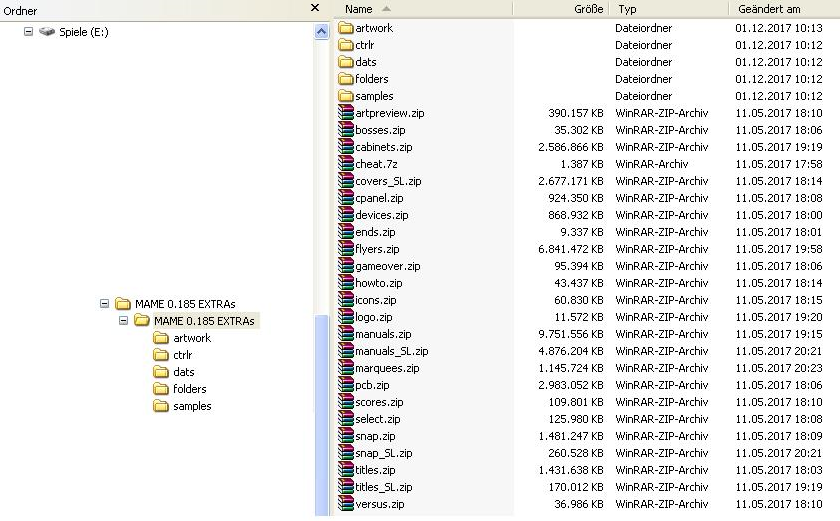Click the folders folder name in file list
This screenshot has width=840, height=521.
click(372, 79)
